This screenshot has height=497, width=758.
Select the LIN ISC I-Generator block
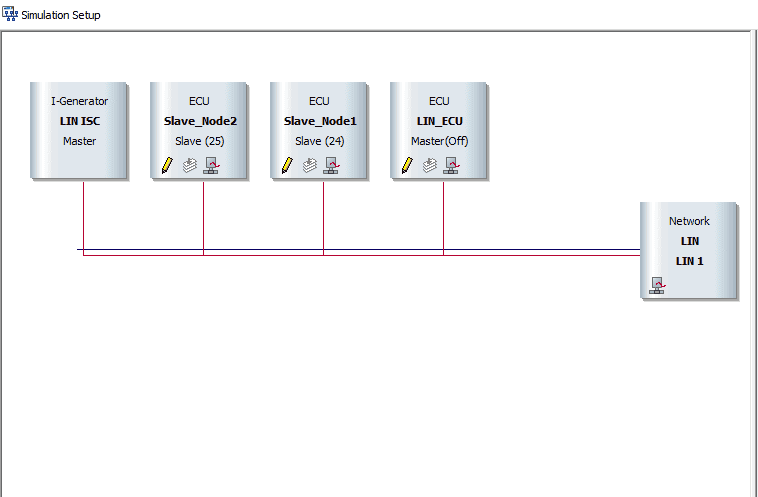79,131
